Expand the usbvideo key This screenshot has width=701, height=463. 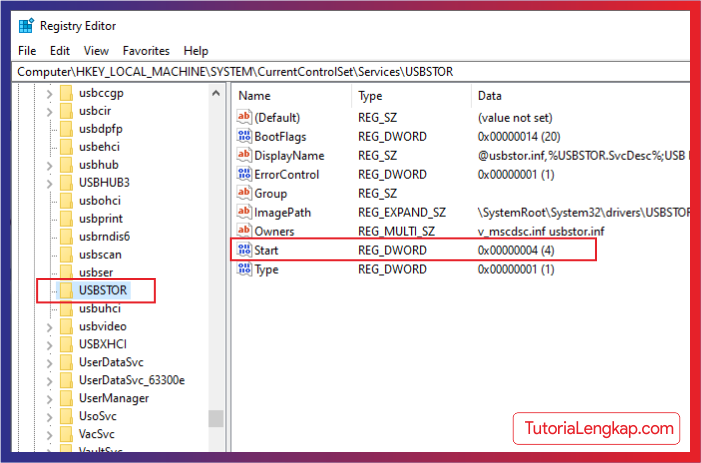click(x=49, y=327)
